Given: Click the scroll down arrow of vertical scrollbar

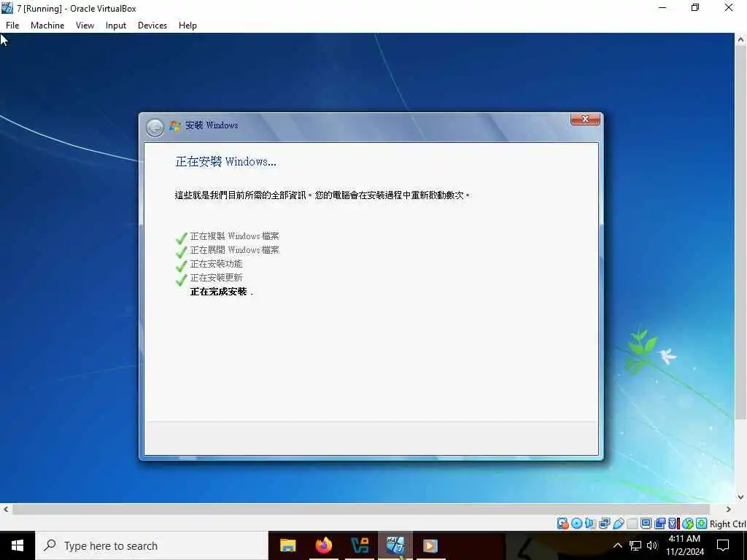Looking at the screenshot, I should coord(740,497).
